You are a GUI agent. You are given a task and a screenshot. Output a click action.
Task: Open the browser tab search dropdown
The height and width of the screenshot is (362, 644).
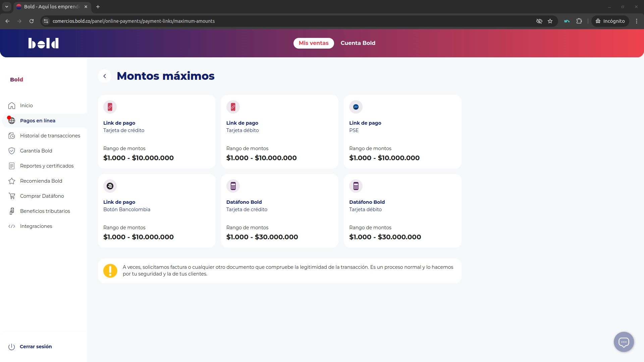[x=6, y=7]
